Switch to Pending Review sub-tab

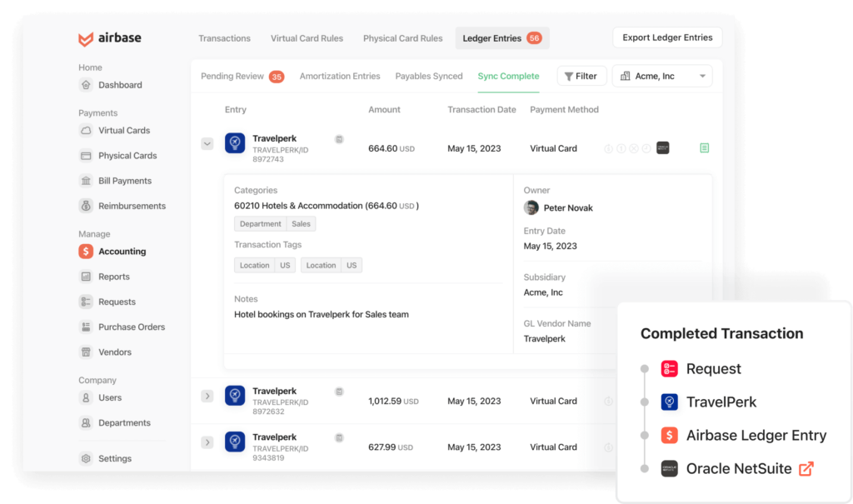pyautogui.click(x=242, y=76)
